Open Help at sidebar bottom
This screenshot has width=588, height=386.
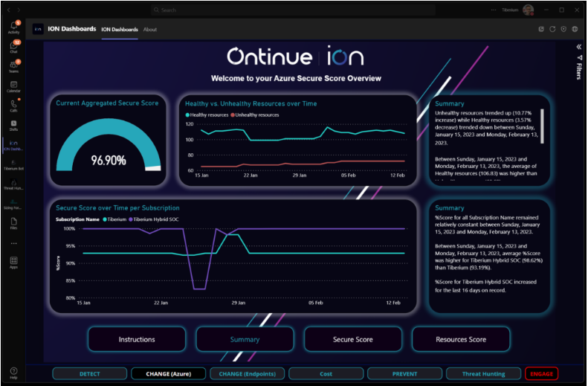(13, 373)
